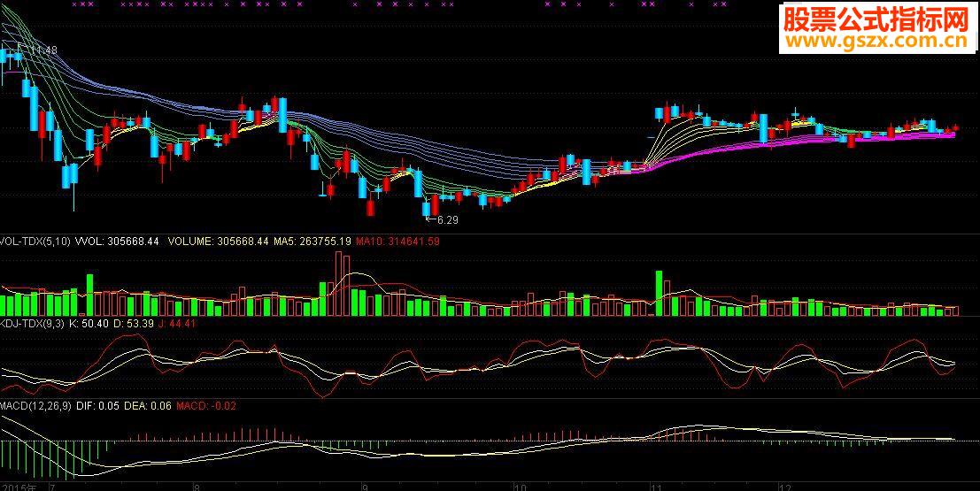Jump to month 8 on the time axis
The height and width of the screenshot is (491, 980).
click(x=197, y=487)
